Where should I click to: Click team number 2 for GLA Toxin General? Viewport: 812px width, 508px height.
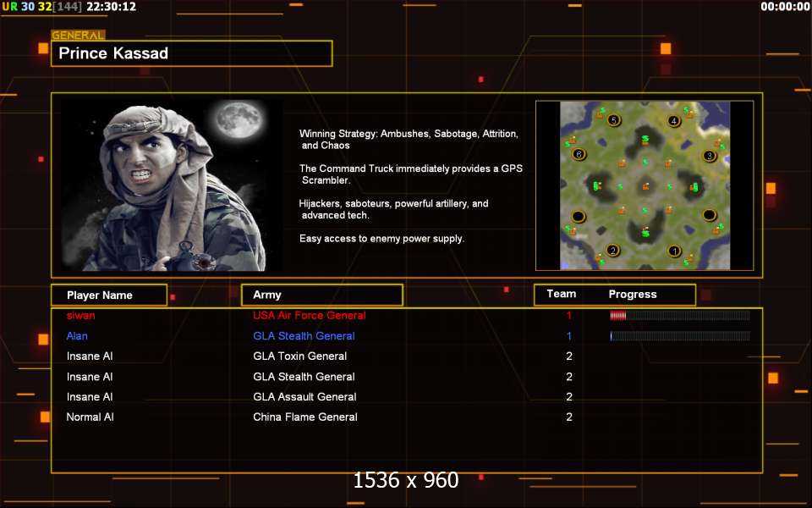(x=569, y=356)
